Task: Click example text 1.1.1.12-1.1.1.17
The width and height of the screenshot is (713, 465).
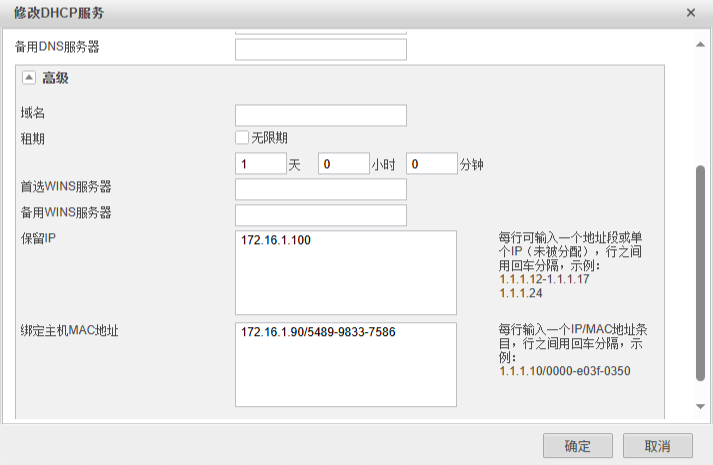Action: 544,279
